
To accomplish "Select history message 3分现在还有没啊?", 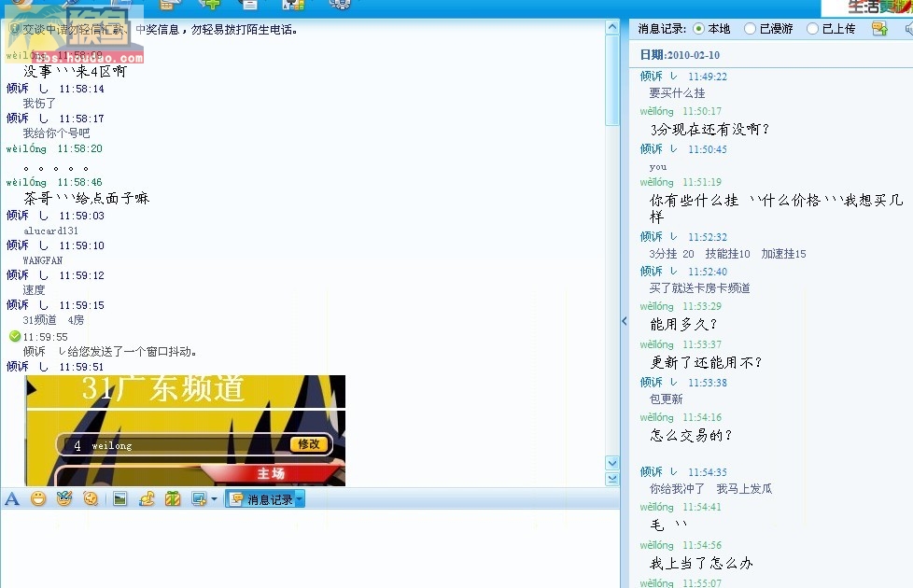I will [709, 129].
